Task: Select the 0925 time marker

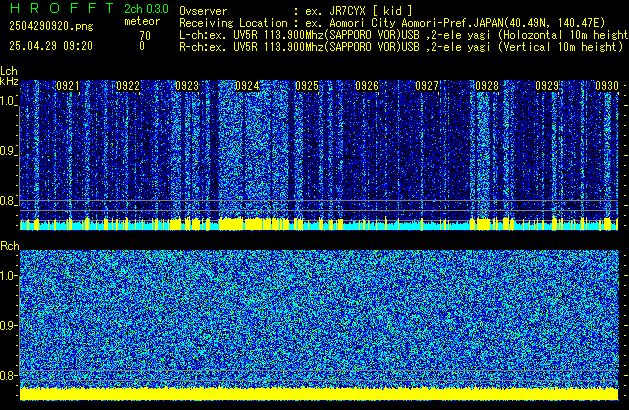Action: 307,86
